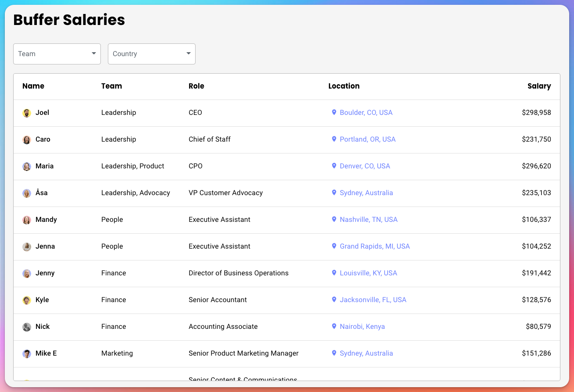The image size is (574, 392).
Task: Click the Location column header
Action: (344, 86)
